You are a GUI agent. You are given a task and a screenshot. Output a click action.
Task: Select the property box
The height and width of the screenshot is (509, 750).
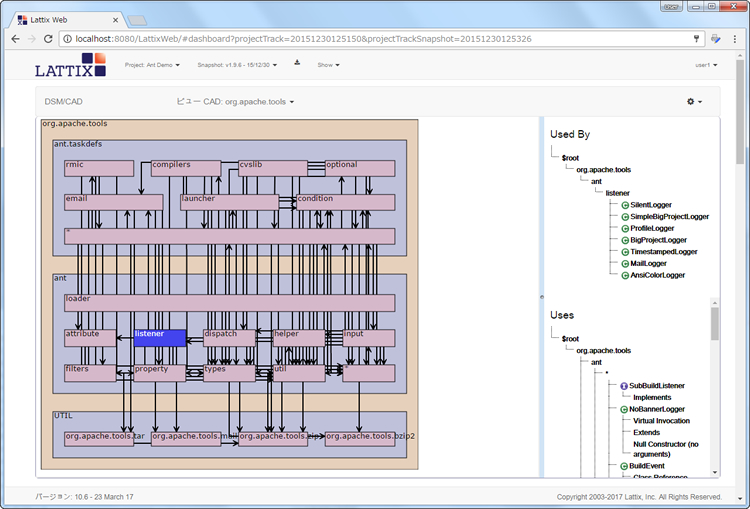[x=160, y=373]
